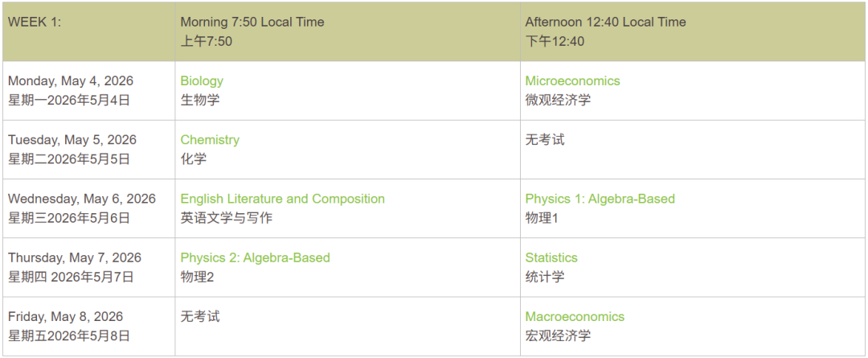Click the Friday, May 8, 2026 cell
868x358 pixels.
tap(66, 316)
